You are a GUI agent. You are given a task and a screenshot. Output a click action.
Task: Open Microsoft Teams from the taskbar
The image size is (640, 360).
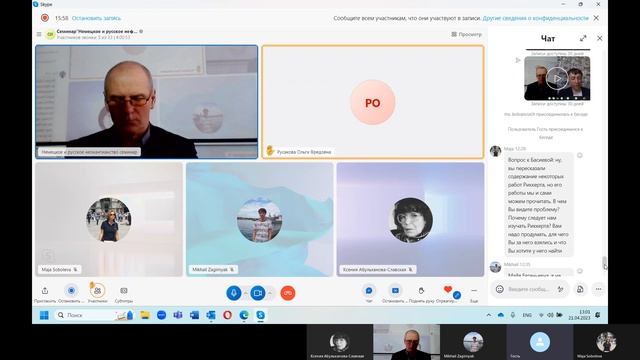[x=178, y=315]
